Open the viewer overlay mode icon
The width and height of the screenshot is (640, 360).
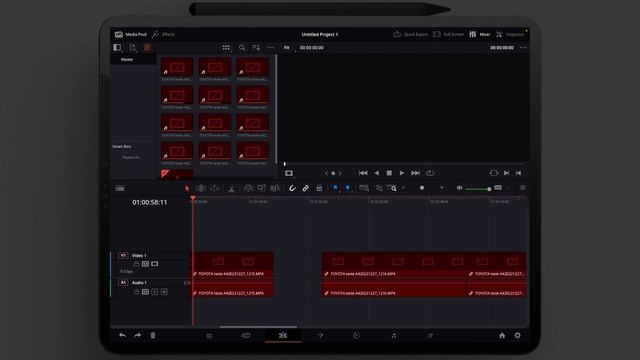289,173
